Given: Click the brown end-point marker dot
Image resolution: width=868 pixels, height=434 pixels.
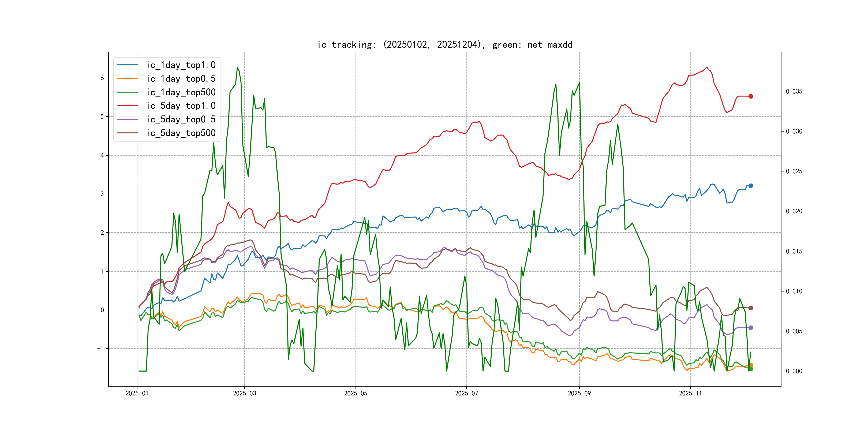Looking at the screenshot, I should 751,308.
